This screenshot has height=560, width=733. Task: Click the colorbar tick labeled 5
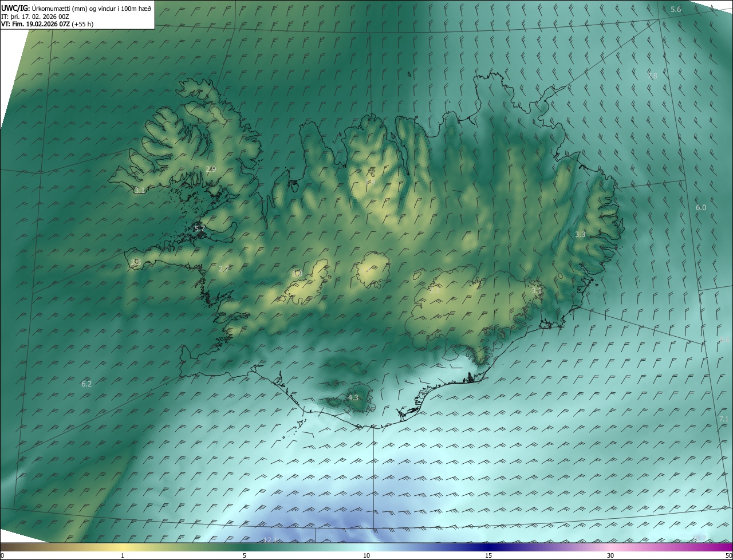[x=245, y=555]
